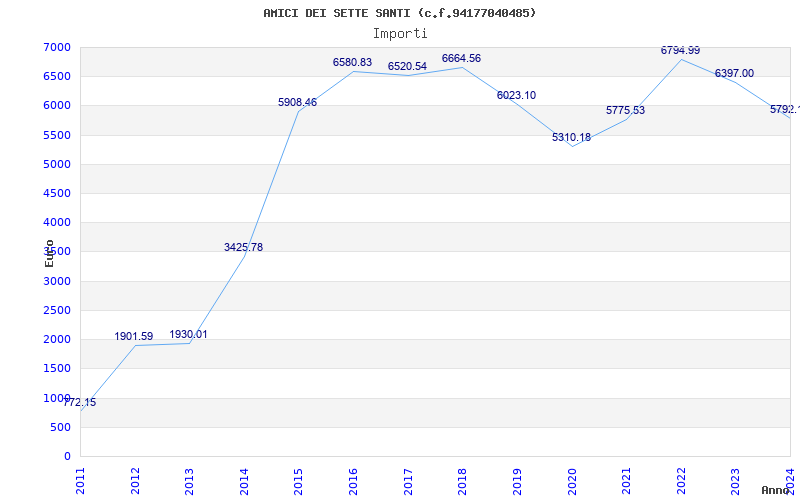
Task: Click the 2023 x-axis year label
Action: tap(735, 481)
